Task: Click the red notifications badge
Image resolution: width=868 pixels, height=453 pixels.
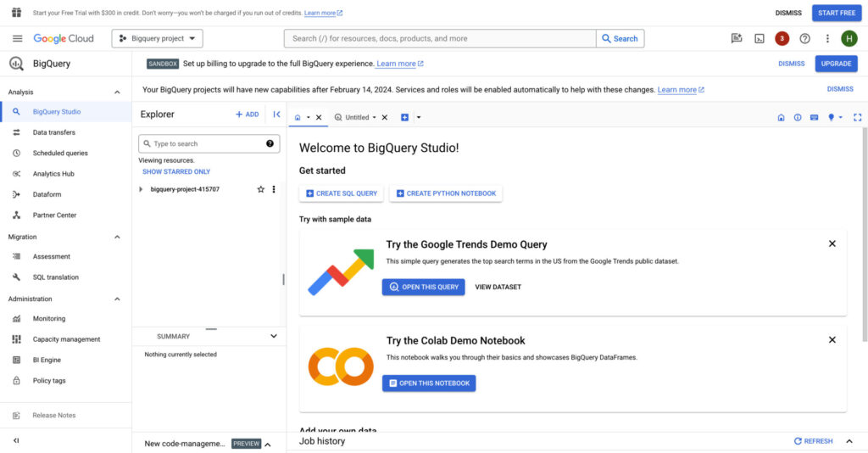Action: click(x=782, y=38)
